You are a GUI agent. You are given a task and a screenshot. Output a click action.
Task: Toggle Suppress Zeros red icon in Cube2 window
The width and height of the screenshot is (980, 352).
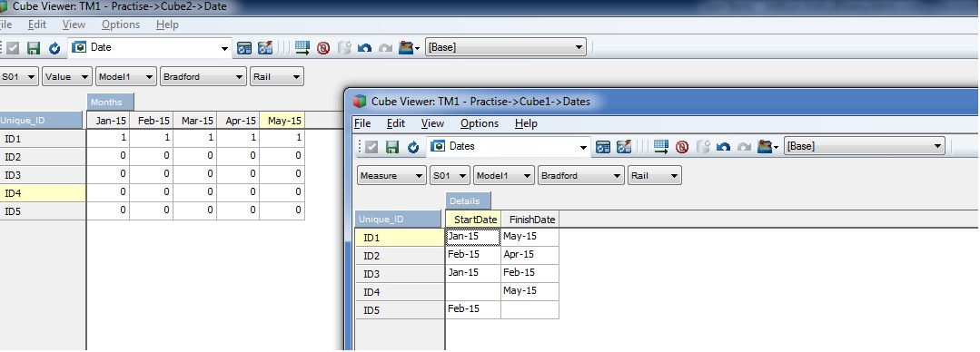coord(323,48)
